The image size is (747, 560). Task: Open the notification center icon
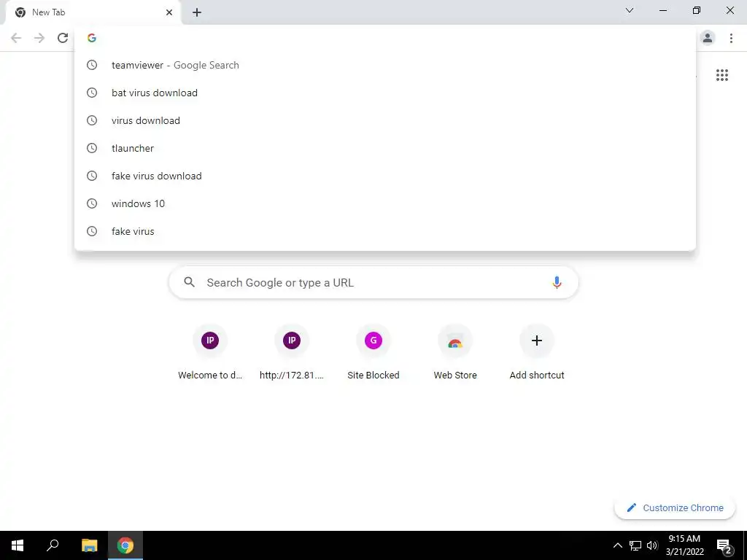(x=724, y=545)
